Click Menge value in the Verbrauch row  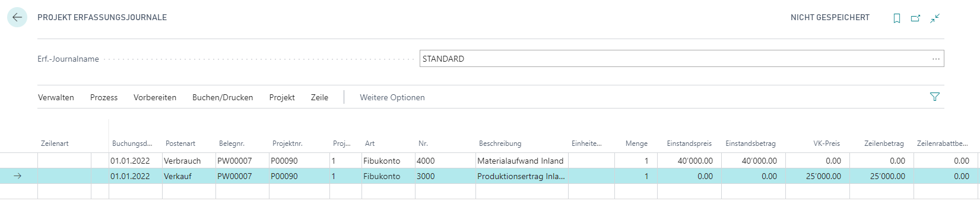pos(636,161)
